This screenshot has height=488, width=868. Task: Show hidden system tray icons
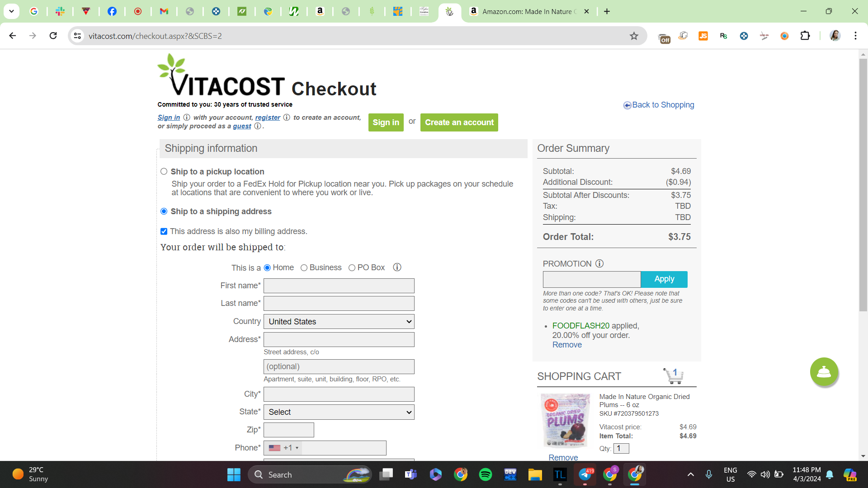click(690, 474)
